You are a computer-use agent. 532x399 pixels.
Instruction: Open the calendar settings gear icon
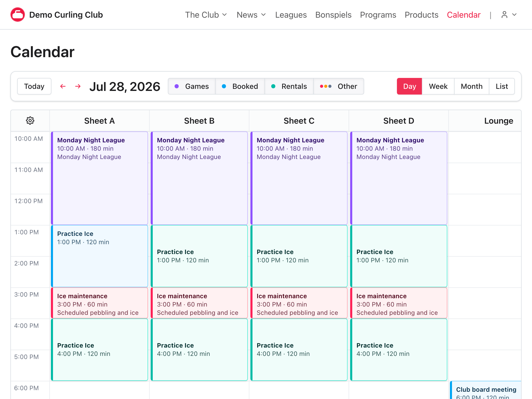pos(30,121)
